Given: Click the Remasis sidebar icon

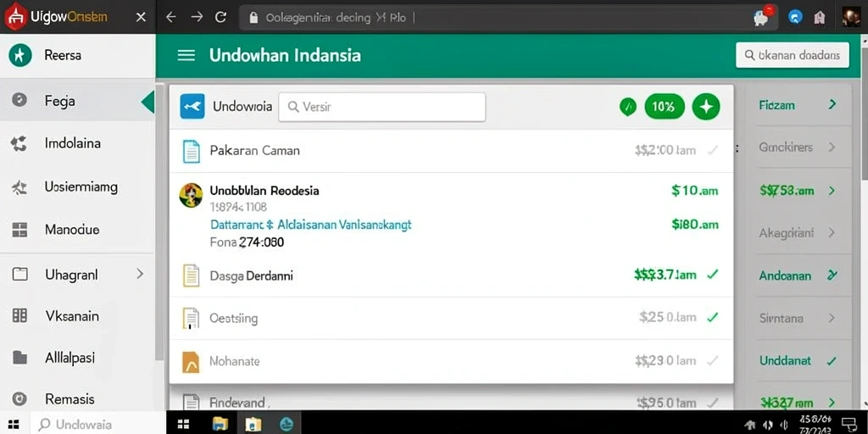Looking at the screenshot, I should (19, 399).
